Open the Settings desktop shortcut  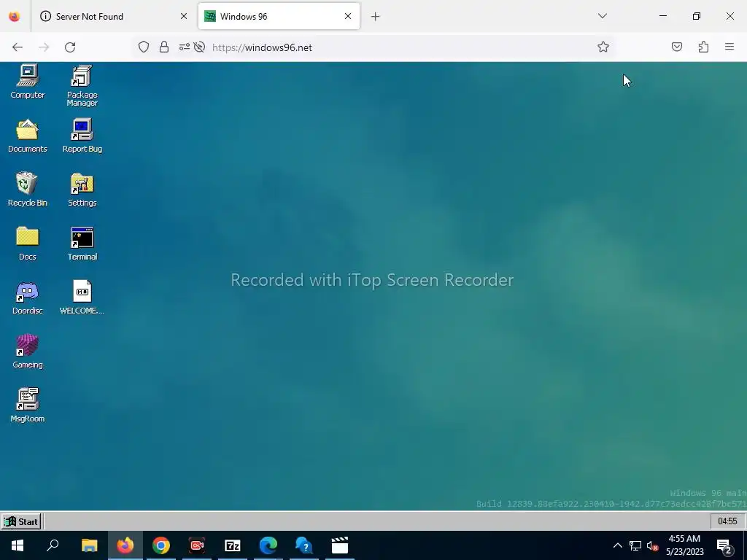point(82,190)
